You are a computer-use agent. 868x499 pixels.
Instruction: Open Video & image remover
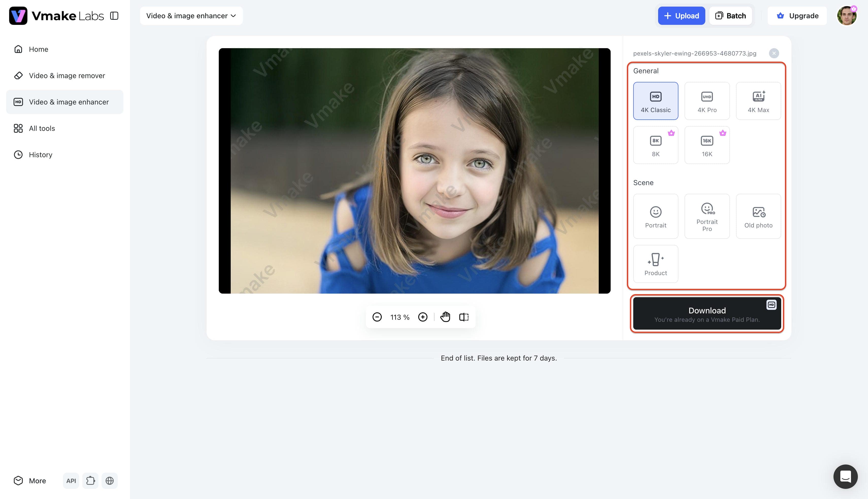tap(65, 76)
